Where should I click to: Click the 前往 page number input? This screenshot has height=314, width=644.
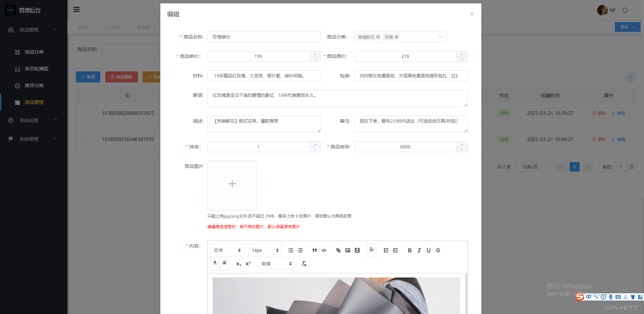pos(621,167)
